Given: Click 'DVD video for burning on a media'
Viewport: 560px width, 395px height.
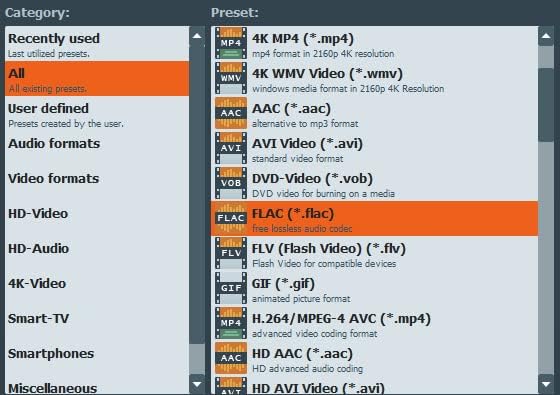Looking at the screenshot, I should pos(323,194).
